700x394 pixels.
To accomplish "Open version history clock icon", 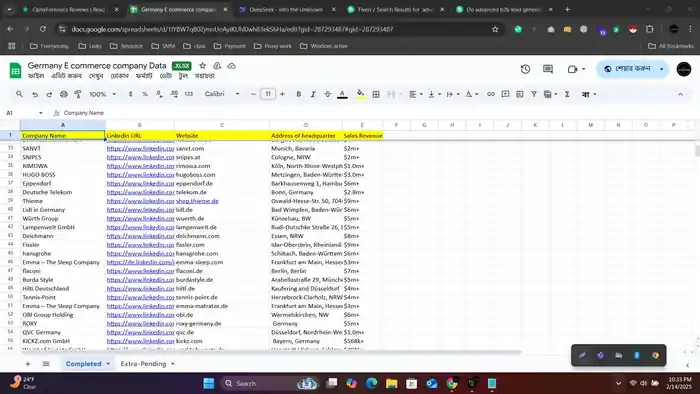I will point(525,69).
